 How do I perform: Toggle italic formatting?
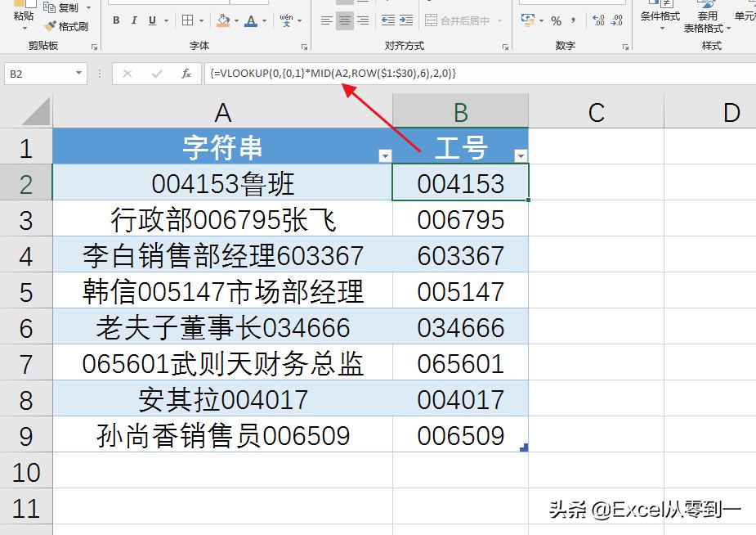point(133,20)
